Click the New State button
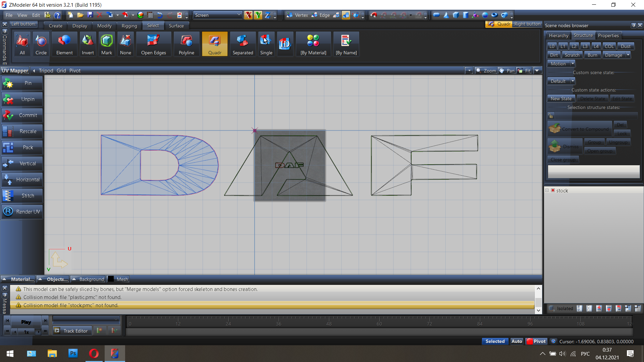This screenshot has height=362, width=644. (x=561, y=99)
